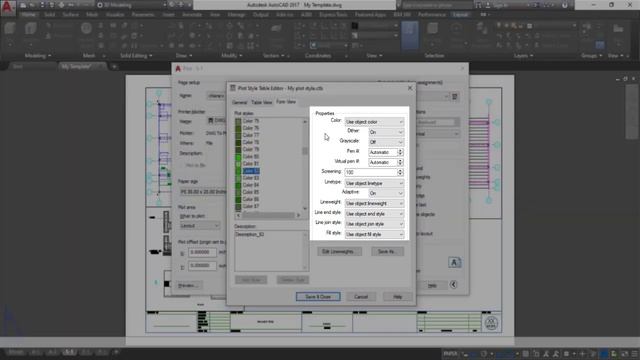Open the Dither dropdown set to On
640x360 pixels.
386,132
